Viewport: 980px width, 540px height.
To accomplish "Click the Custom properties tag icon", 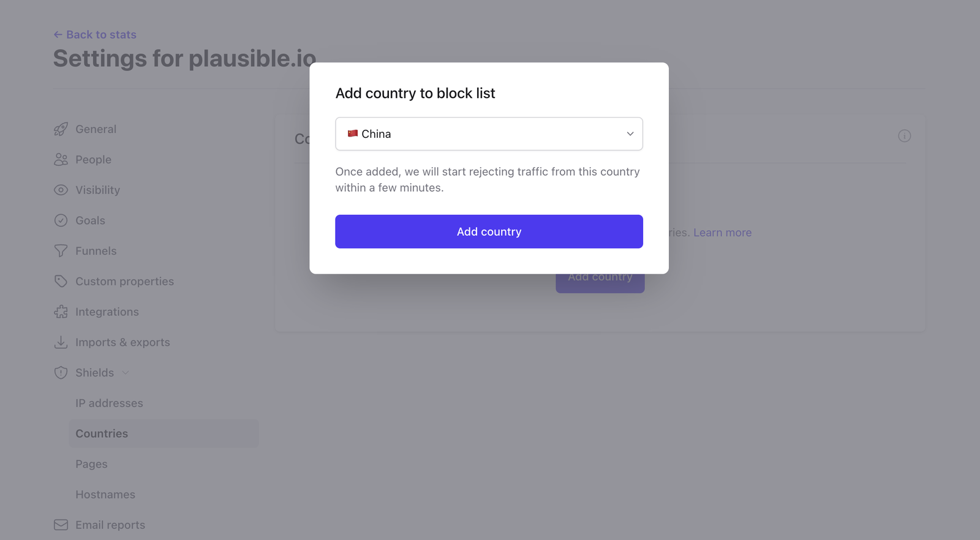I will 61,281.
